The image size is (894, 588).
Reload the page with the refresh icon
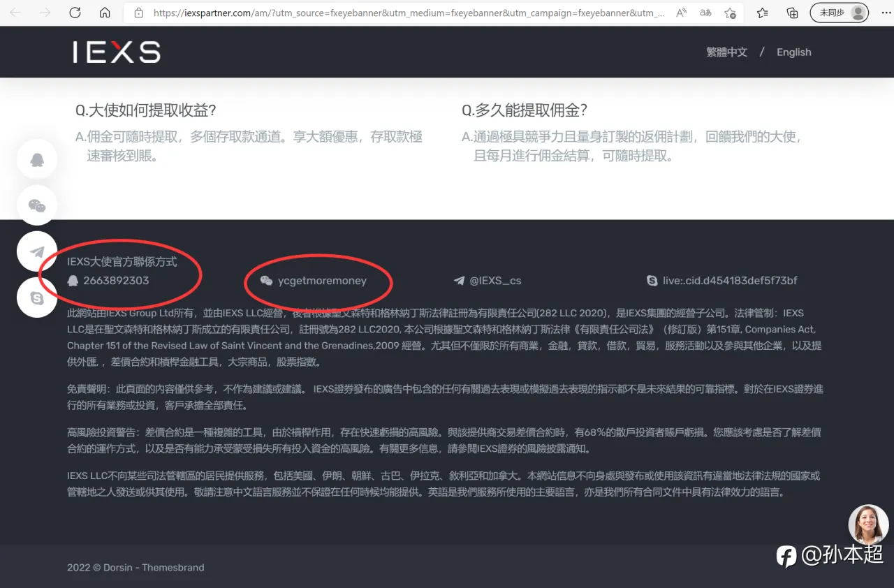pyautogui.click(x=75, y=13)
